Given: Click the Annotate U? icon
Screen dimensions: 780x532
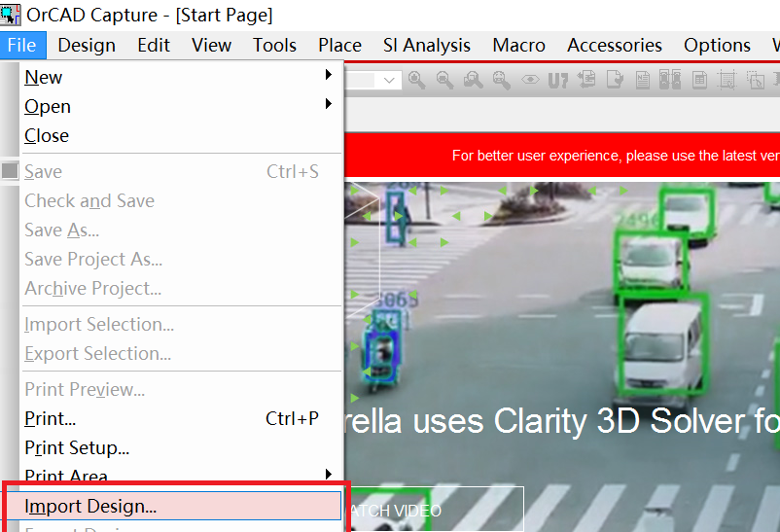Looking at the screenshot, I should pos(558,80).
